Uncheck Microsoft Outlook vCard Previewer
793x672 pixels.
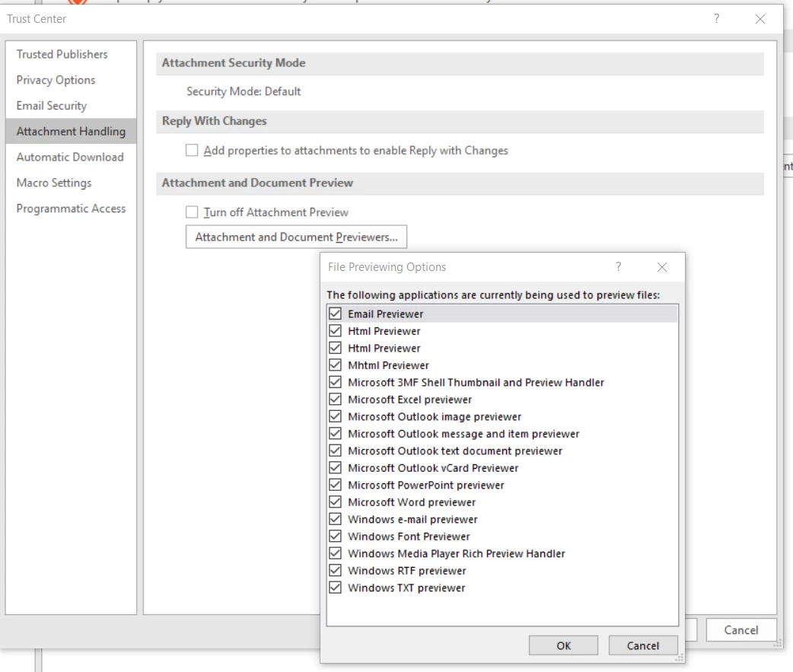(x=335, y=468)
